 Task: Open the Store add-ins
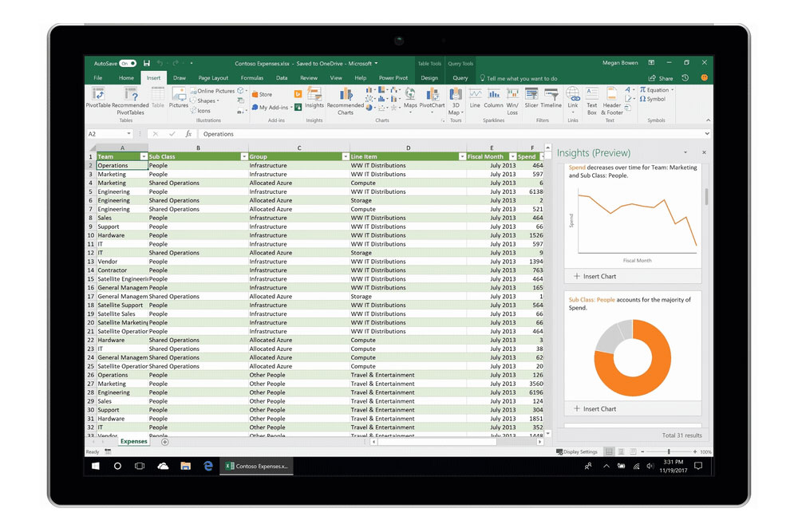coord(262,94)
